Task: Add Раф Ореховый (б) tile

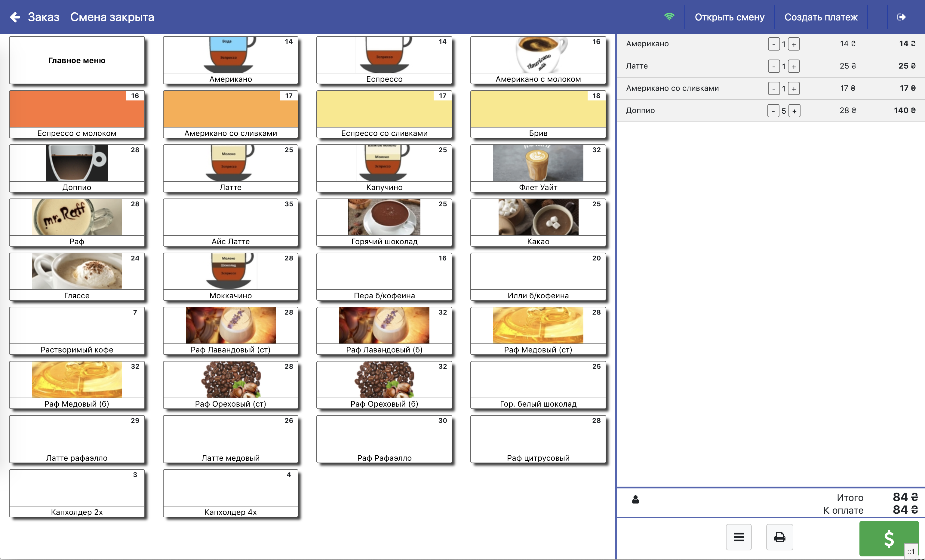Action: 384,384
